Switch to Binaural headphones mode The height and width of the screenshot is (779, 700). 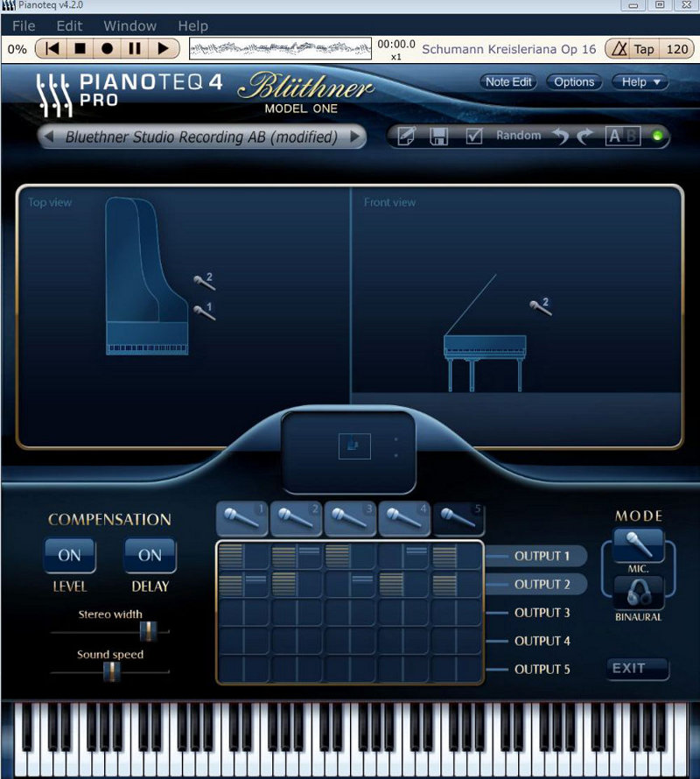coord(638,593)
